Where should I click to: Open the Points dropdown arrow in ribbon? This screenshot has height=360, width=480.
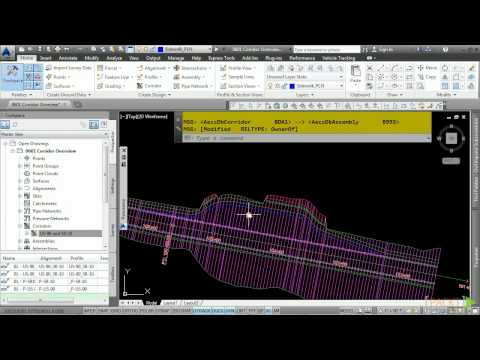(x=69, y=77)
